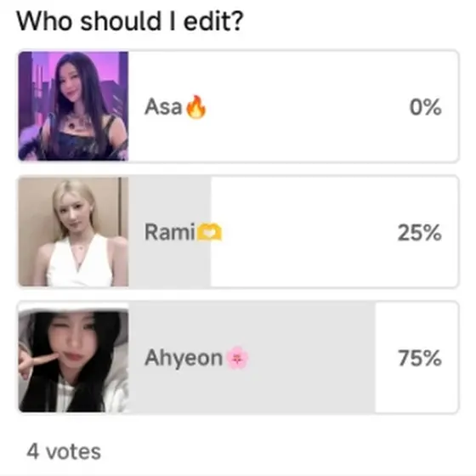The image size is (476, 476).
Task: View the 4 votes count
Action: tap(64, 451)
